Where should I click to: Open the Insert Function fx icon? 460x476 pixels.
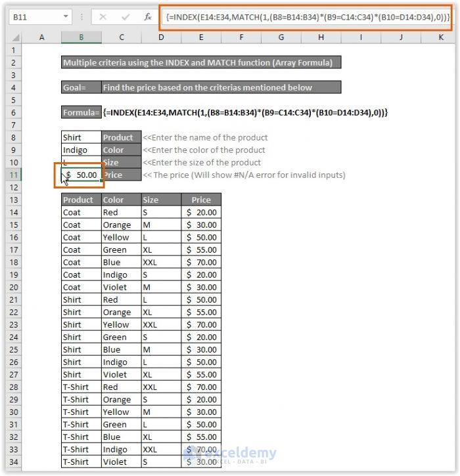(148, 17)
